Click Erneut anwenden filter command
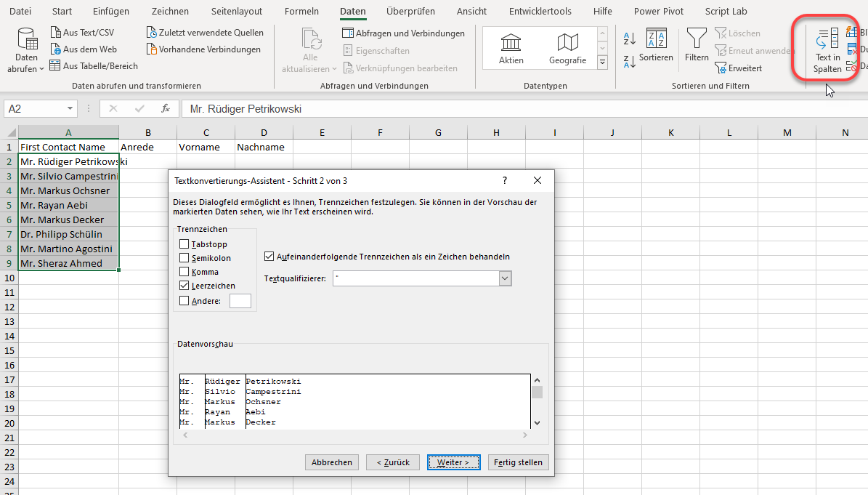The image size is (868, 495). pyautogui.click(x=754, y=51)
